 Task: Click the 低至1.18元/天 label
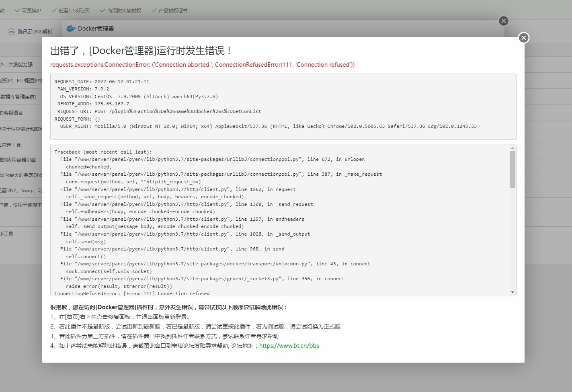tap(71, 11)
